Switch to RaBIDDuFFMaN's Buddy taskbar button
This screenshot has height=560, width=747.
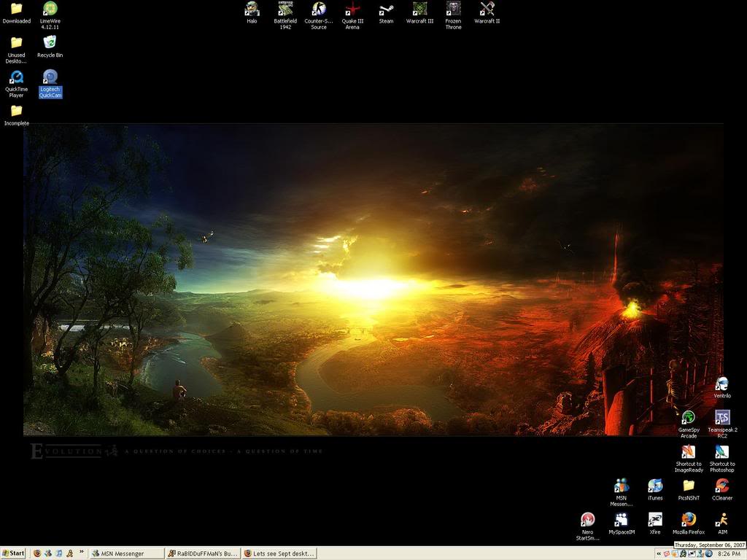click(203, 553)
